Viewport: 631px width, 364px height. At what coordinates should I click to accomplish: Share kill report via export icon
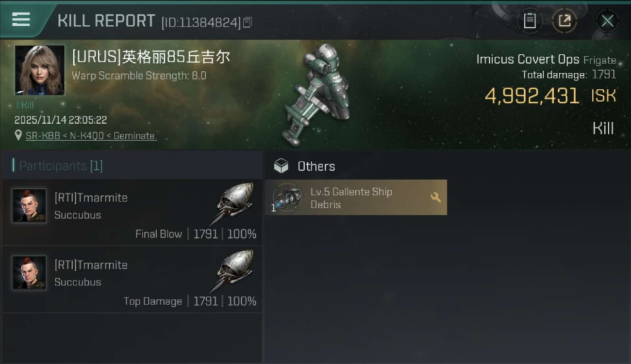(565, 21)
